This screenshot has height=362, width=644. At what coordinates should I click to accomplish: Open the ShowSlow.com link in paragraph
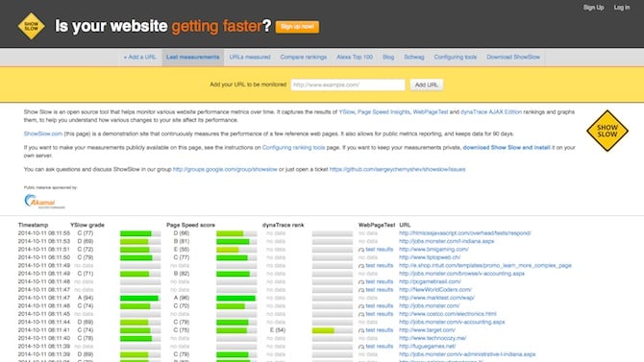[42, 133]
